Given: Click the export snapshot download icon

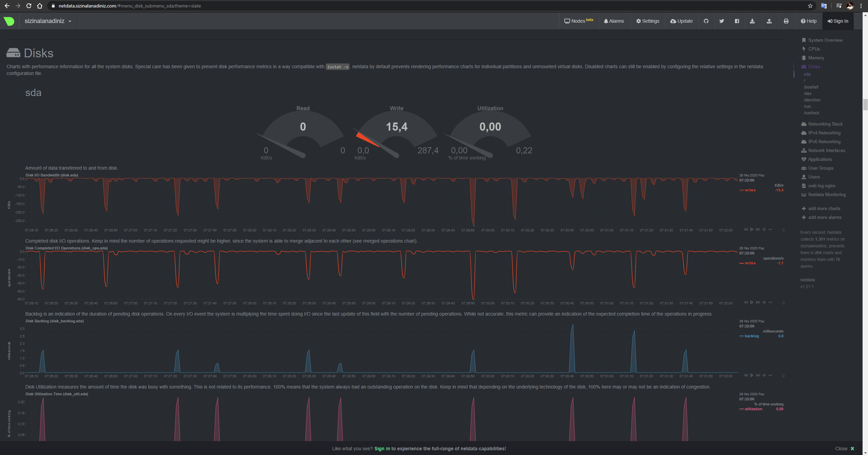Looking at the screenshot, I should (x=752, y=21).
